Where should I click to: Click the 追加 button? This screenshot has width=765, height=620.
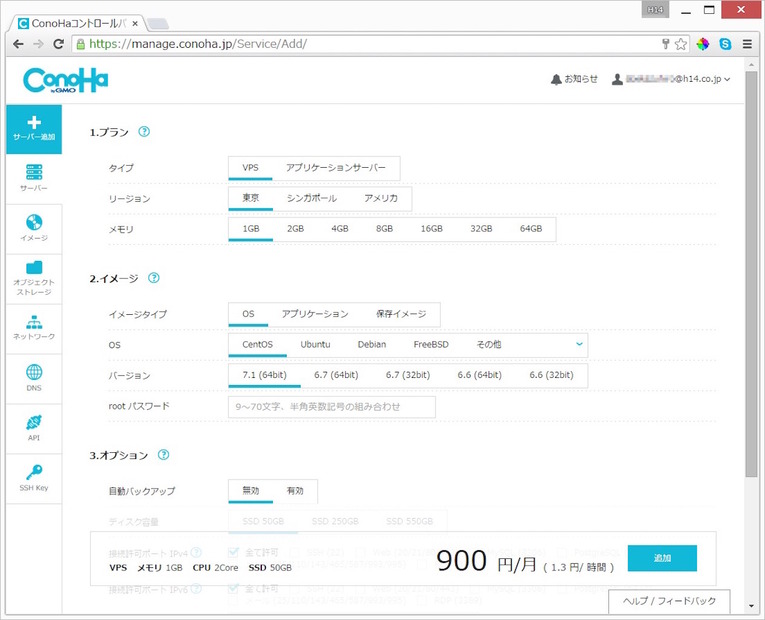click(x=662, y=558)
